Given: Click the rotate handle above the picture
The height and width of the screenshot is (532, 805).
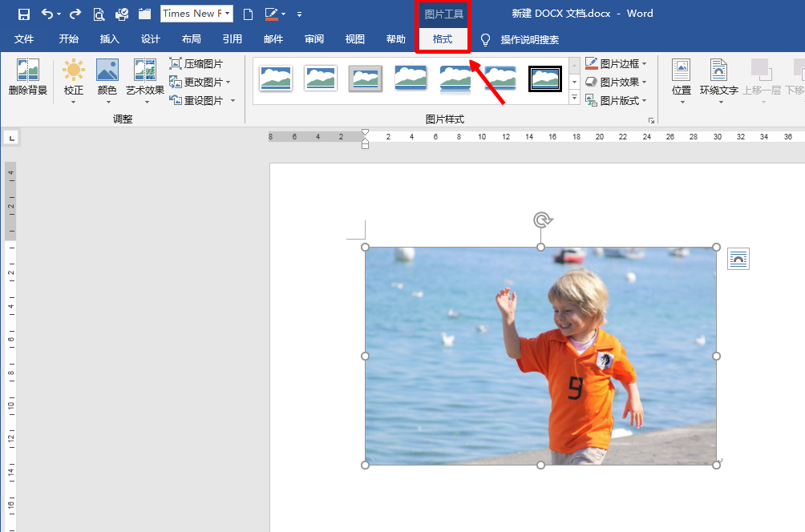Looking at the screenshot, I should [x=542, y=220].
